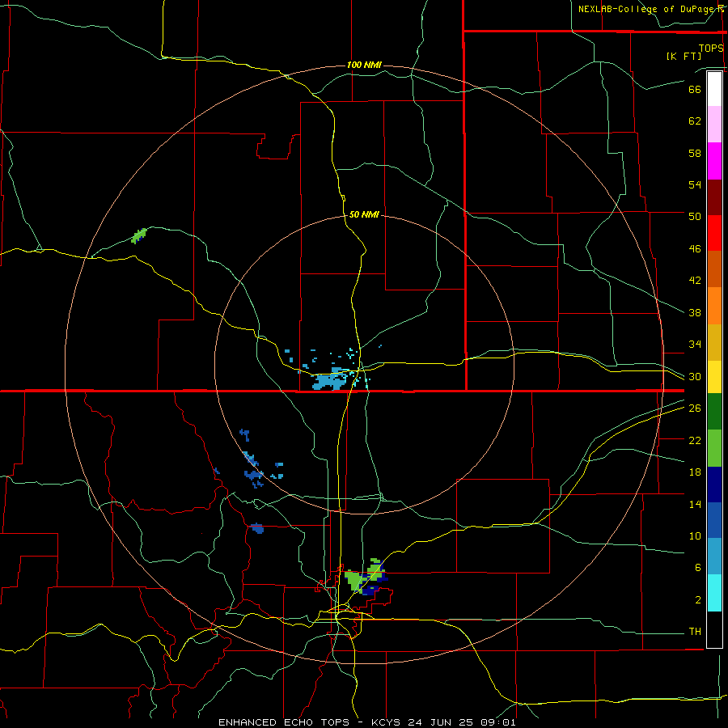This screenshot has width=728, height=728.
Task: Click the 54 scale value
Action: (695, 184)
